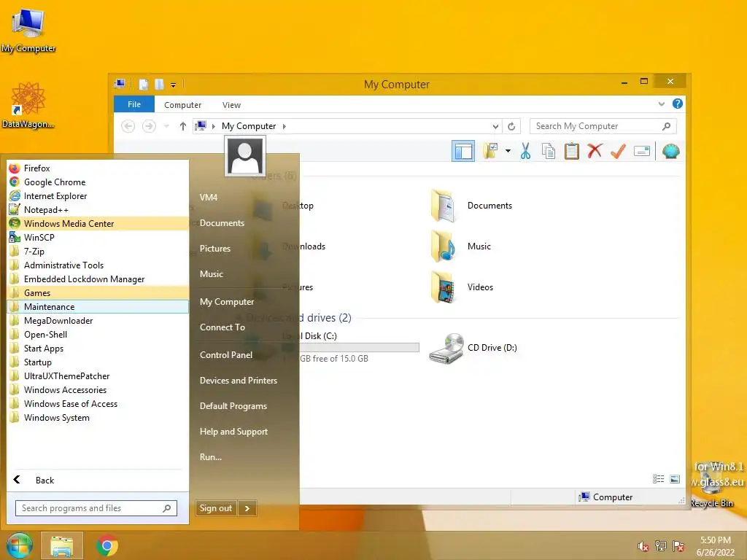747x560 pixels.
Task: Expand the 7-Zip program folder
Action: pyautogui.click(x=98, y=251)
